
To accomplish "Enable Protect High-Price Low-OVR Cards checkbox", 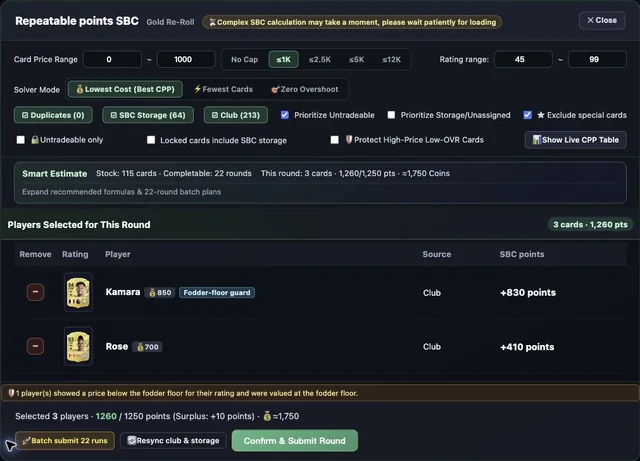I will (334, 140).
